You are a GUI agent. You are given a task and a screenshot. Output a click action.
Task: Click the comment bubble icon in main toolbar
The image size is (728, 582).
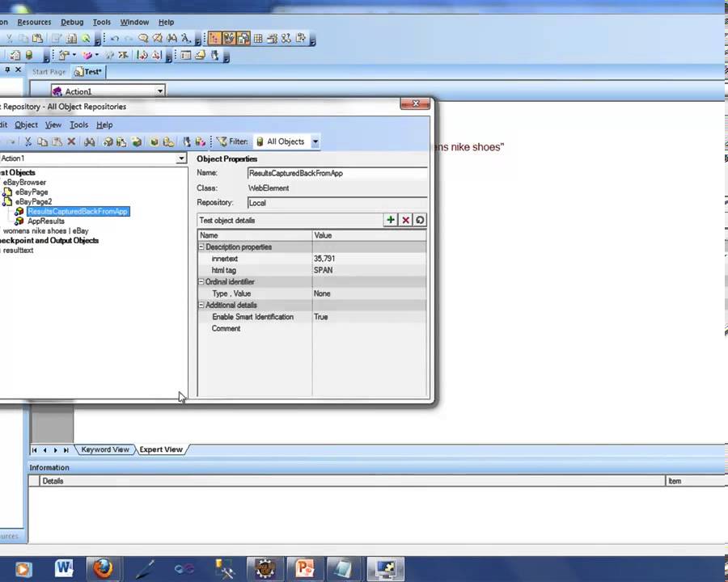(143, 39)
